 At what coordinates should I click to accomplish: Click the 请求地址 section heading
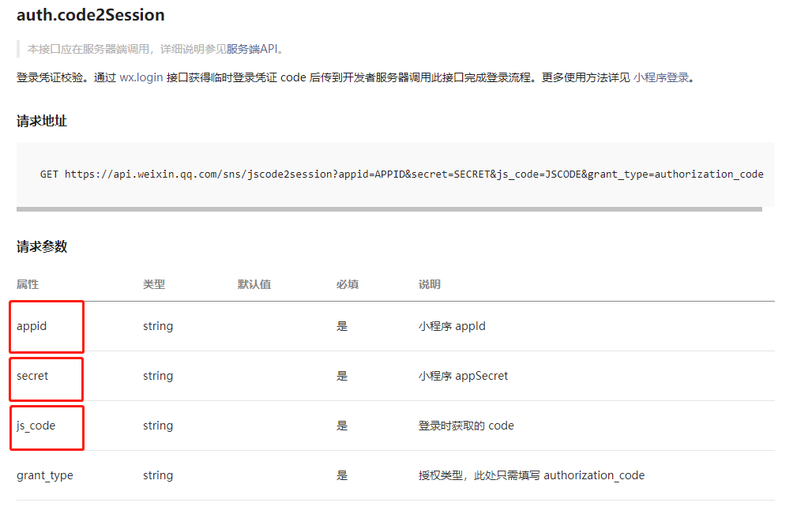pos(41,122)
